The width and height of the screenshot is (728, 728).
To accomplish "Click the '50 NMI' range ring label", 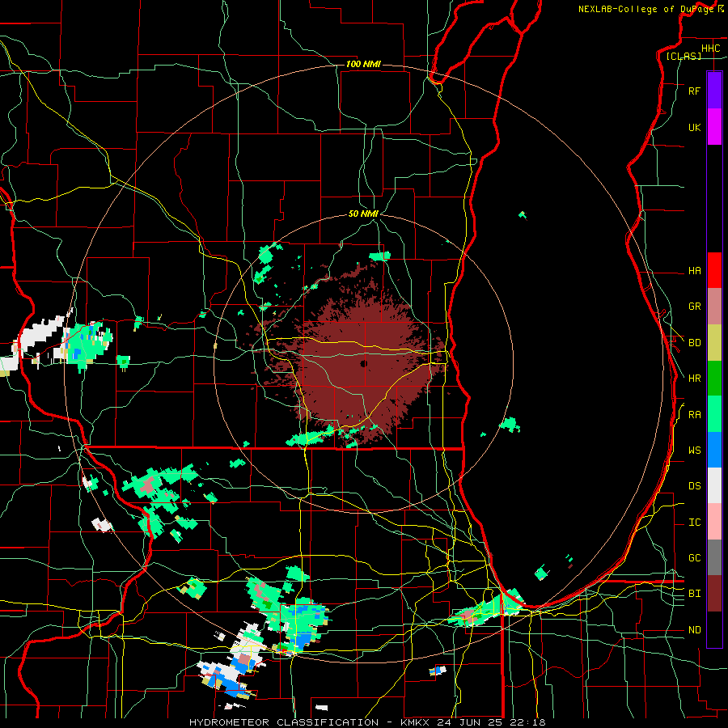I will pyautogui.click(x=363, y=214).
